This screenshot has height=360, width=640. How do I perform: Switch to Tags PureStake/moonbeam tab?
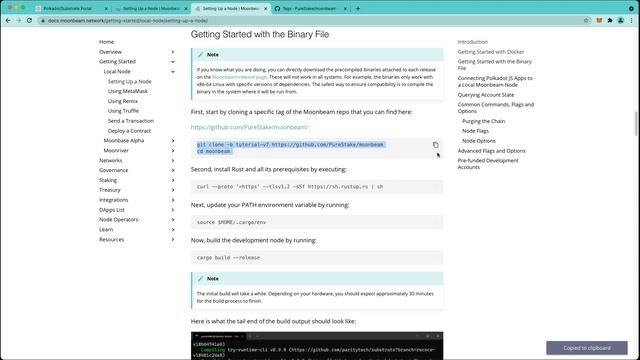[310, 8]
